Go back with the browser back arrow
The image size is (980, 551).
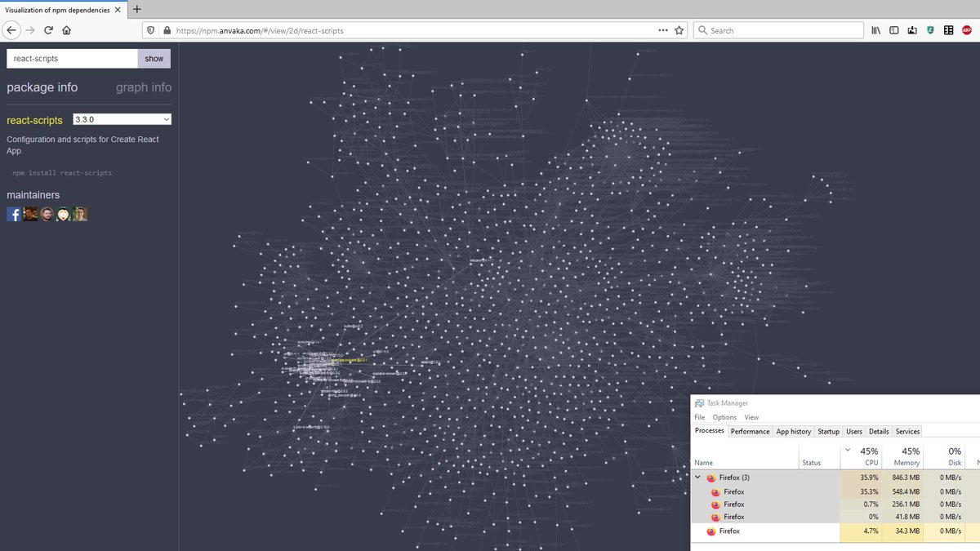tap(11, 30)
